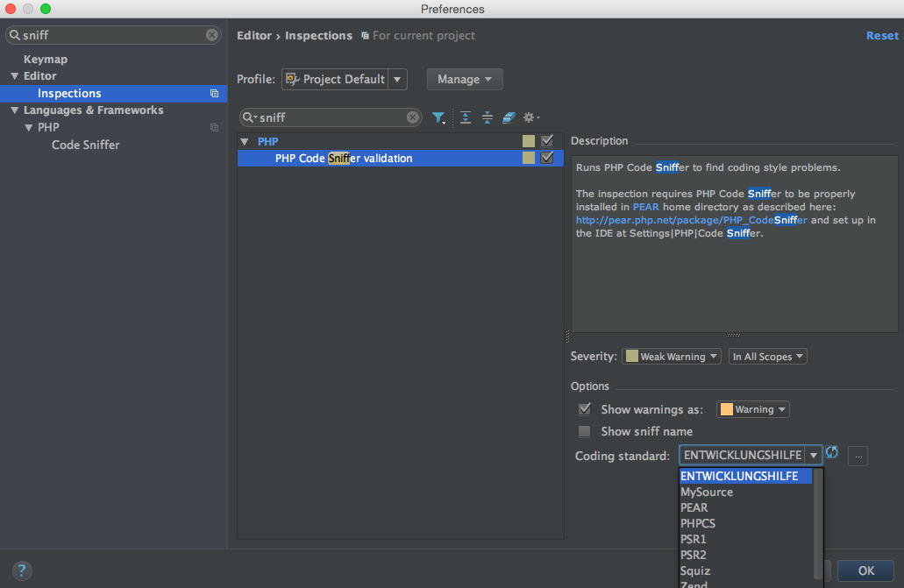Collapse the PHP inspection group
The height and width of the screenshot is (588, 904).
click(x=243, y=141)
